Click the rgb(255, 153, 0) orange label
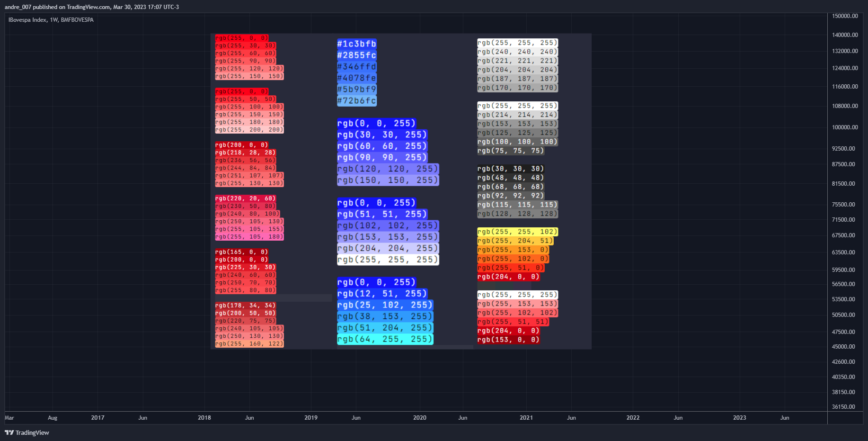 point(514,250)
